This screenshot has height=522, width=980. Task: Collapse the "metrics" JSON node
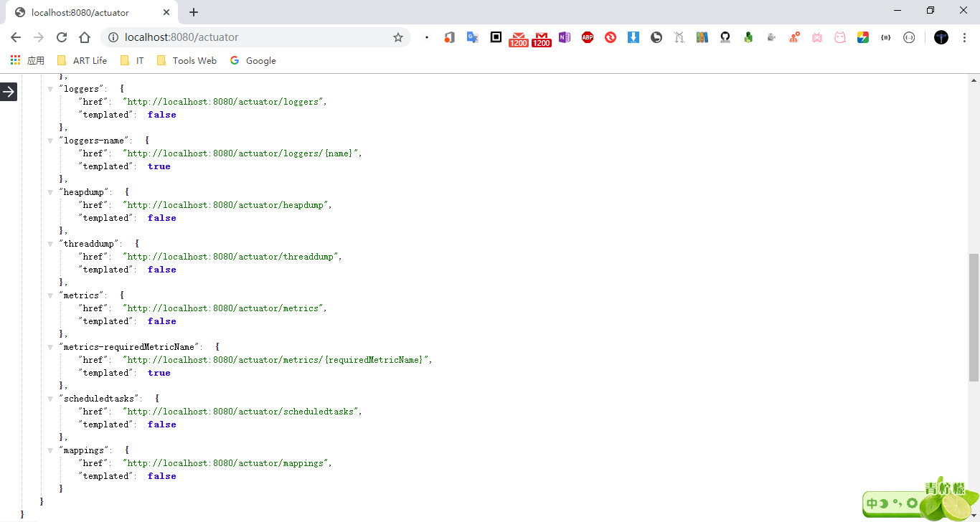[x=50, y=295]
